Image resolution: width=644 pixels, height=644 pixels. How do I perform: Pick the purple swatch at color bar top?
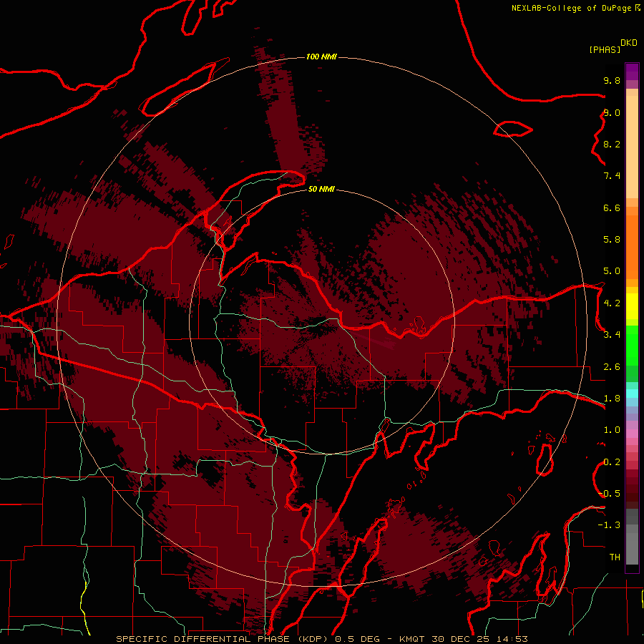(x=632, y=72)
